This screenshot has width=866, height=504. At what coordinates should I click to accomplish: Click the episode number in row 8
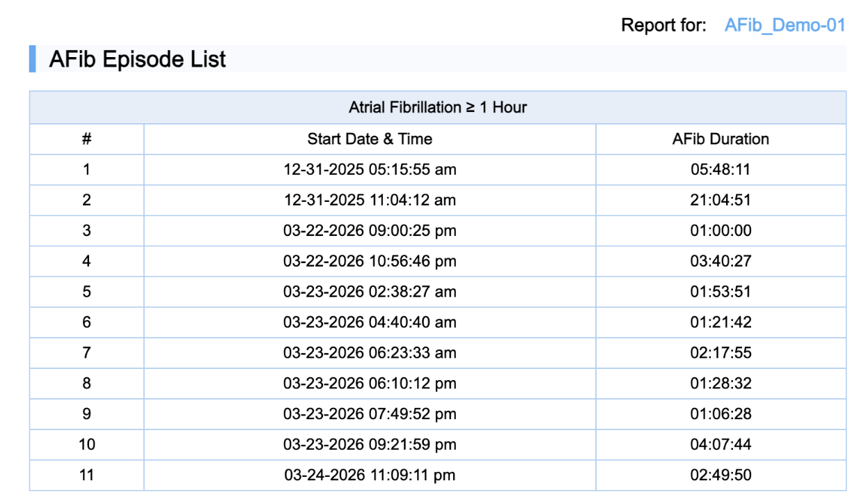click(86, 384)
